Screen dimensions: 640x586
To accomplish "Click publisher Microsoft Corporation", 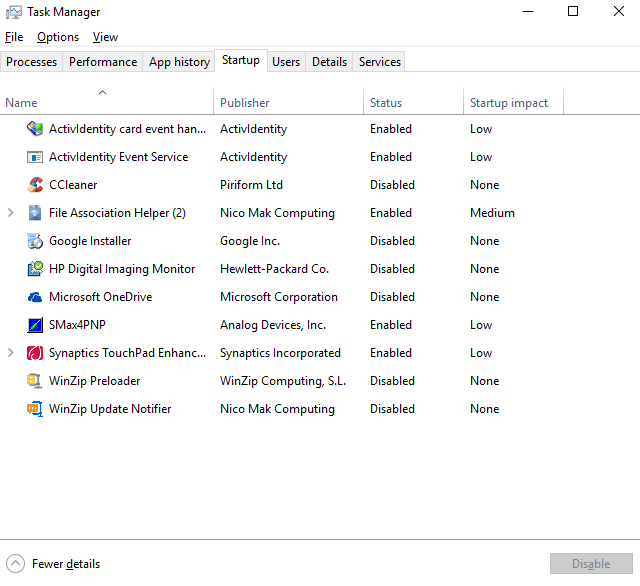I will pyautogui.click(x=279, y=297).
